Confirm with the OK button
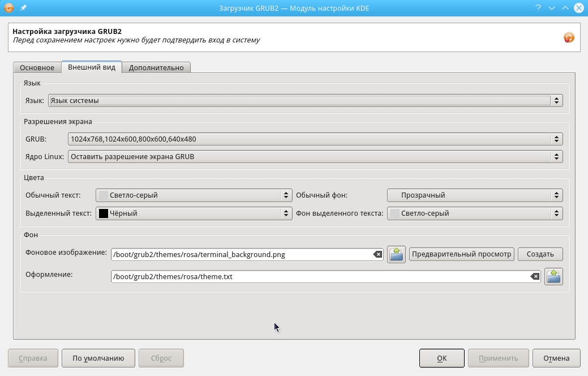The height and width of the screenshot is (376, 588). point(442,358)
